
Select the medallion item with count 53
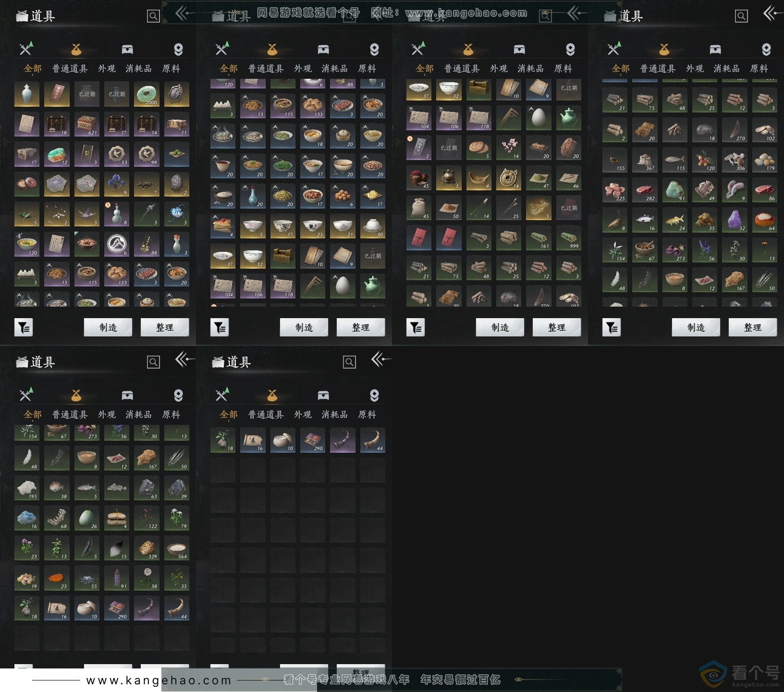117,154
